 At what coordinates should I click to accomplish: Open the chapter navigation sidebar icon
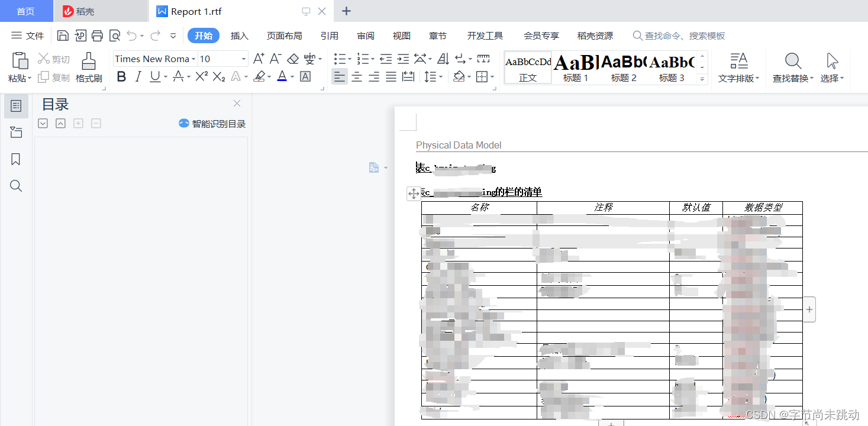16,133
